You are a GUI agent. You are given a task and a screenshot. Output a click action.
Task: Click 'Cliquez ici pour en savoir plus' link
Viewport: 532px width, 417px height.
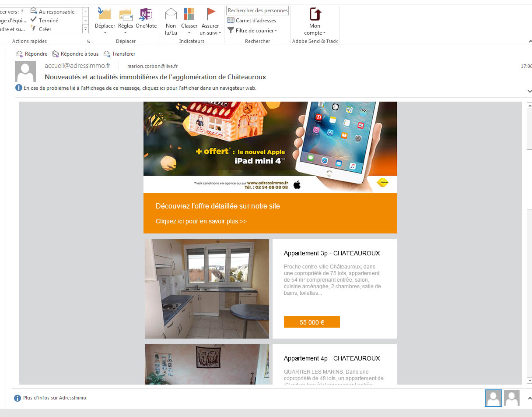[201, 221]
